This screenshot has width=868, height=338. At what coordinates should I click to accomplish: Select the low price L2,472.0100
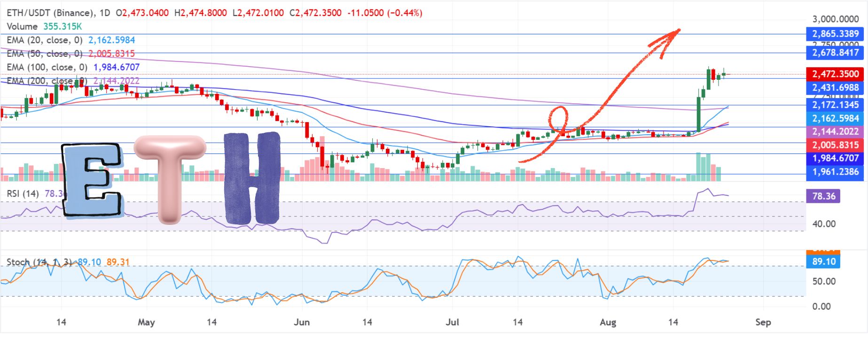[x=258, y=13]
